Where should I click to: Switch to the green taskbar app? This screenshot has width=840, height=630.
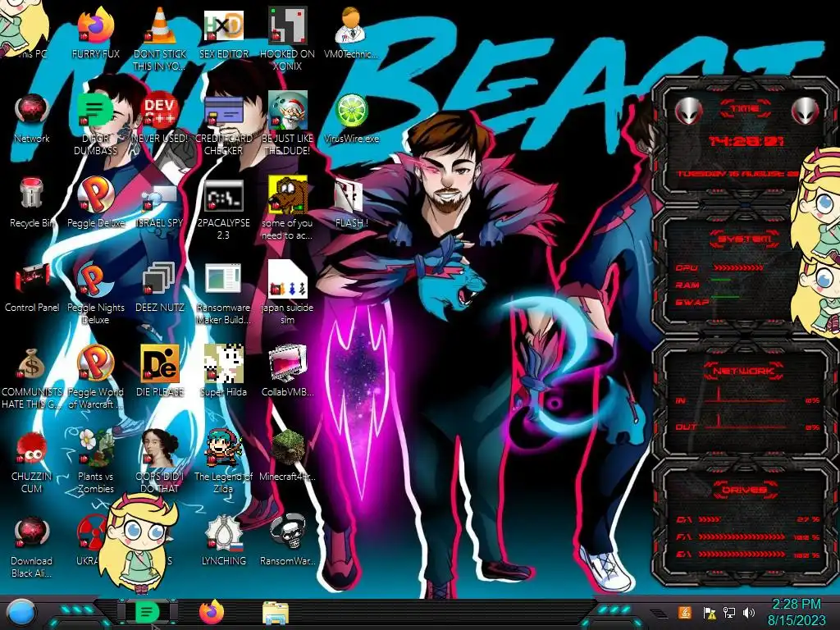(147, 612)
